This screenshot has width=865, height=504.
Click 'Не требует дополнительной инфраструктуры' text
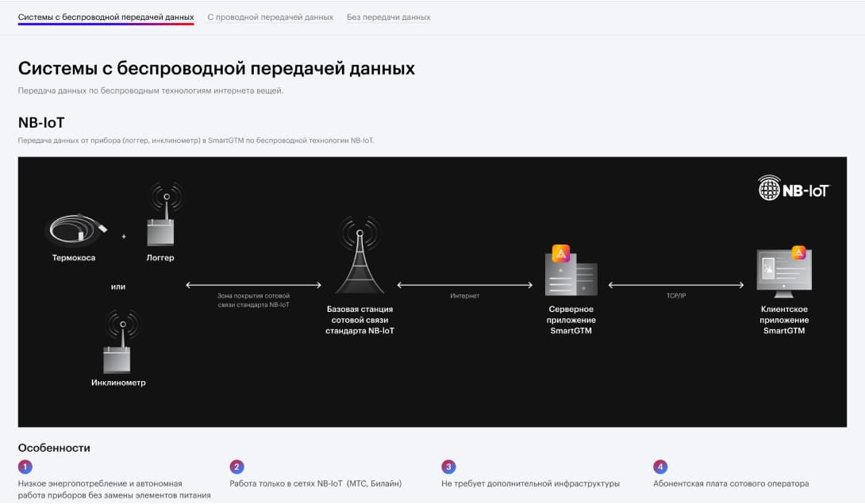click(x=531, y=483)
